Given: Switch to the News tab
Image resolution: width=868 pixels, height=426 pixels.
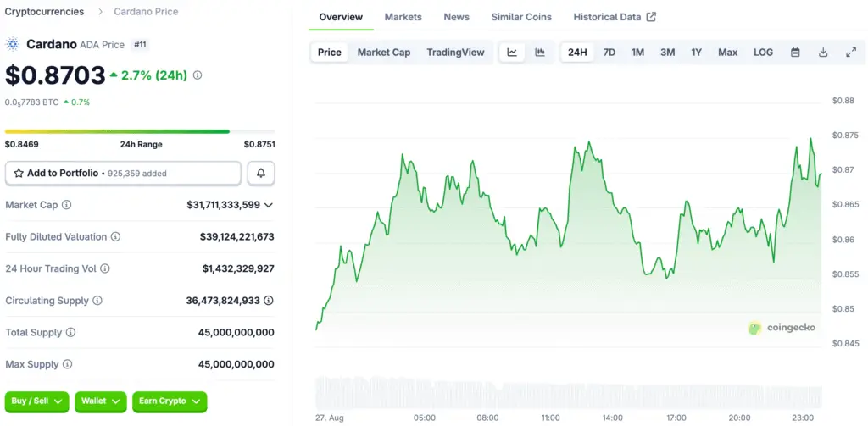Looking at the screenshot, I should pos(457,17).
